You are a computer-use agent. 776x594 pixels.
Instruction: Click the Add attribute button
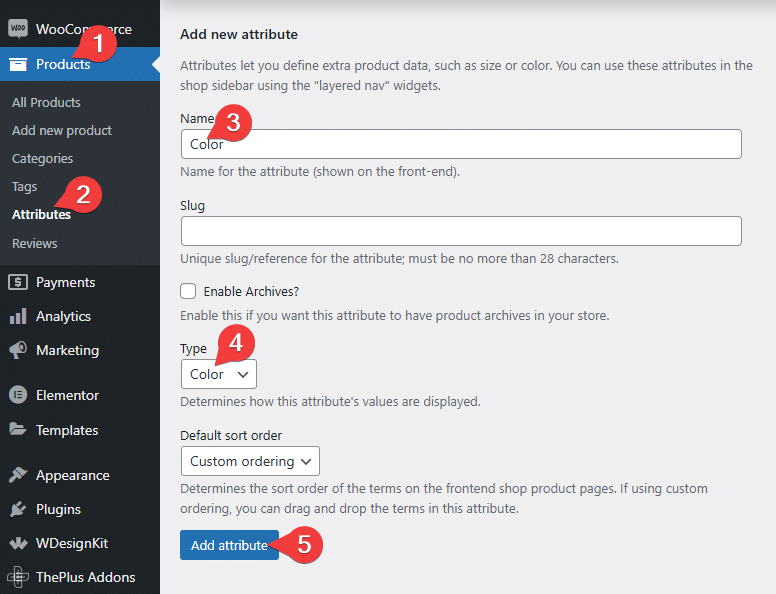pos(229,545)
